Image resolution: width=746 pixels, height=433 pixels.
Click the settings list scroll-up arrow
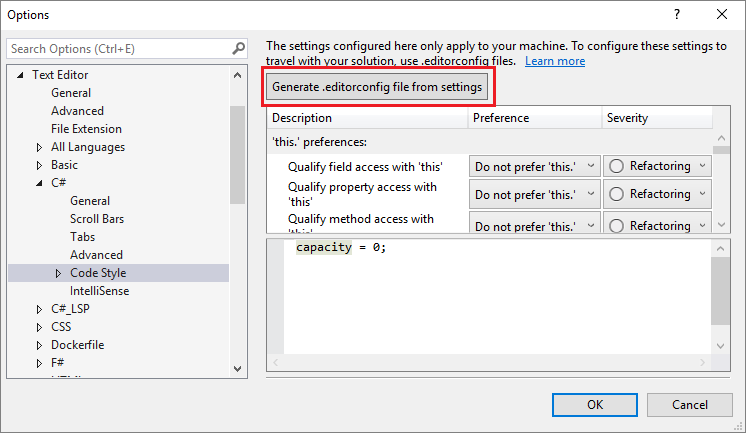(x=721, y=138)
